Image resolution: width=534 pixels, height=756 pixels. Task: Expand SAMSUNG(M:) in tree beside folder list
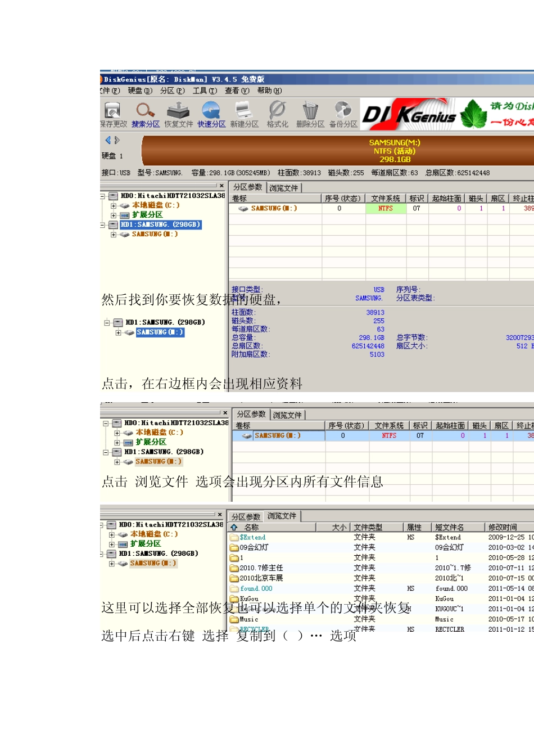(112, 564)
